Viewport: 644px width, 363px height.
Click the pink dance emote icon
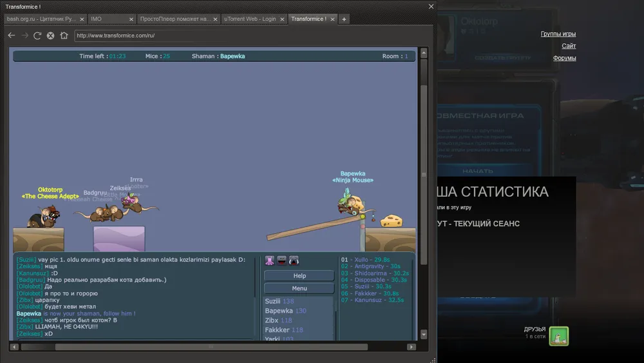[x=269, y=260]
